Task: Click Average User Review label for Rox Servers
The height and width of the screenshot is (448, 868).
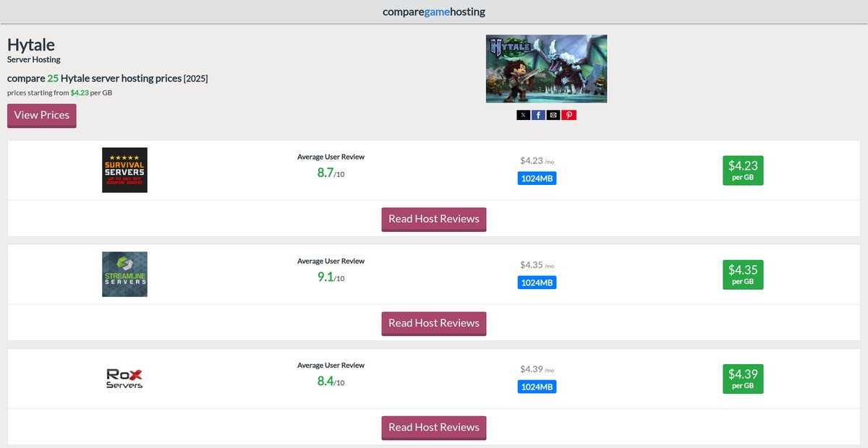Action: pyautogui.click(x=331, y=365)
